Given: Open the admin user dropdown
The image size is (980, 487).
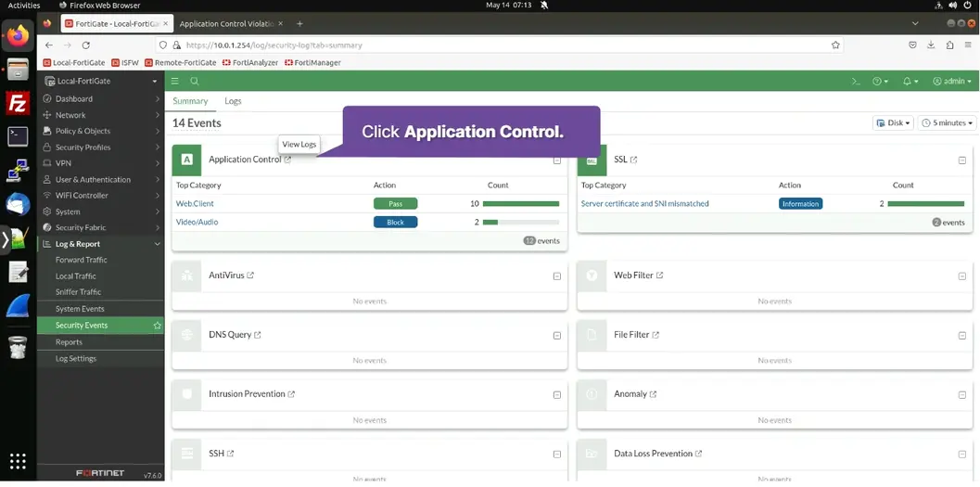Looking at the screenshot, I should [952, 82].
